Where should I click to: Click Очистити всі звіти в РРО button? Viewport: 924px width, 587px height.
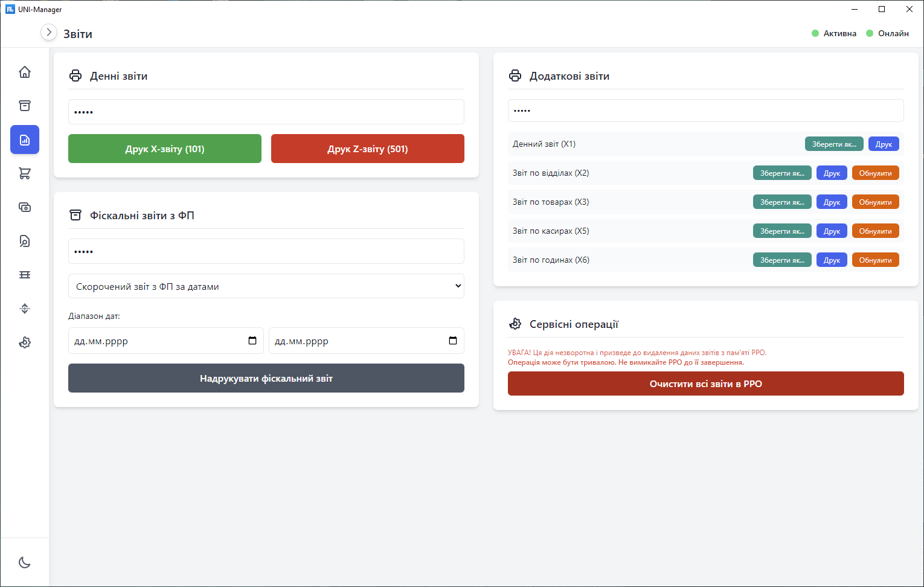point(706,383)
